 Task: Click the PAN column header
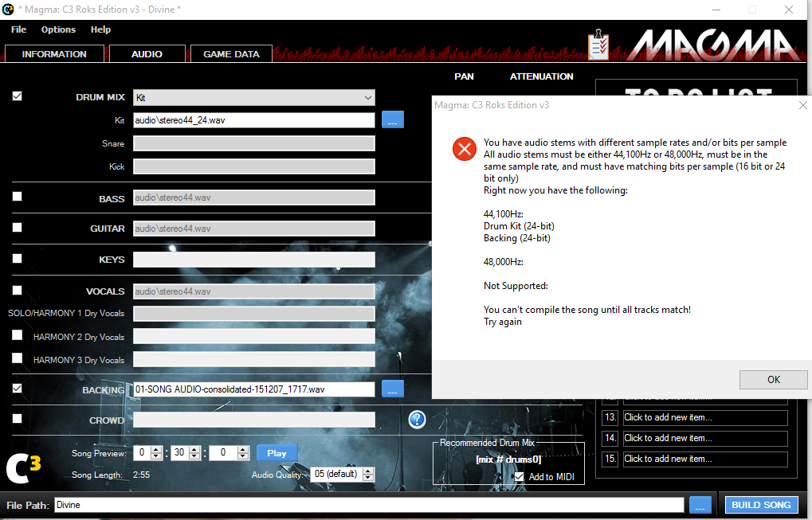click(464, 76)
